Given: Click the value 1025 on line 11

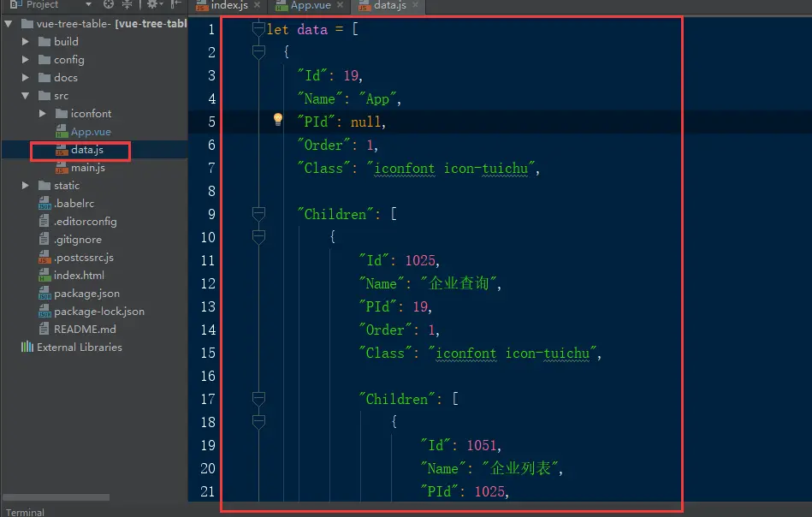Looking at the screenshot, I should point(420,260).
